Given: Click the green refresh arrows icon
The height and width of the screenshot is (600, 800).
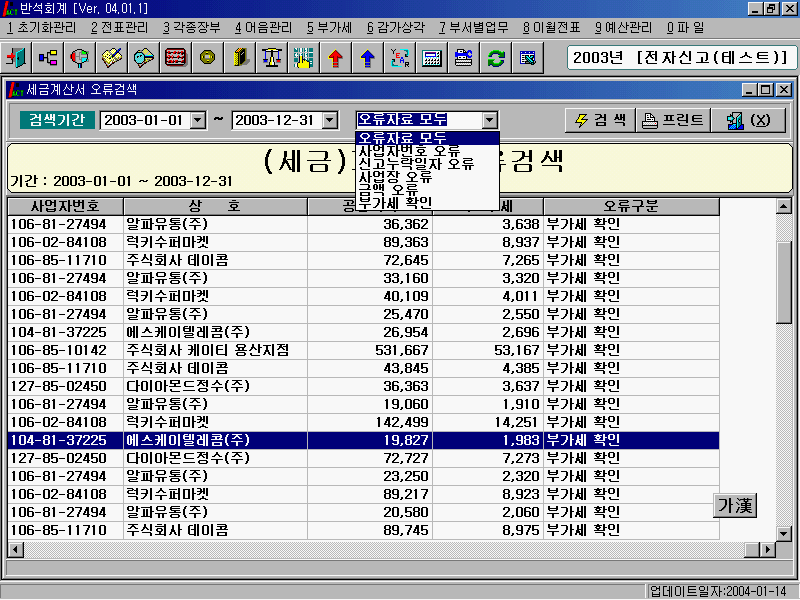Looking at the screenshot, I should click(495, 58).
